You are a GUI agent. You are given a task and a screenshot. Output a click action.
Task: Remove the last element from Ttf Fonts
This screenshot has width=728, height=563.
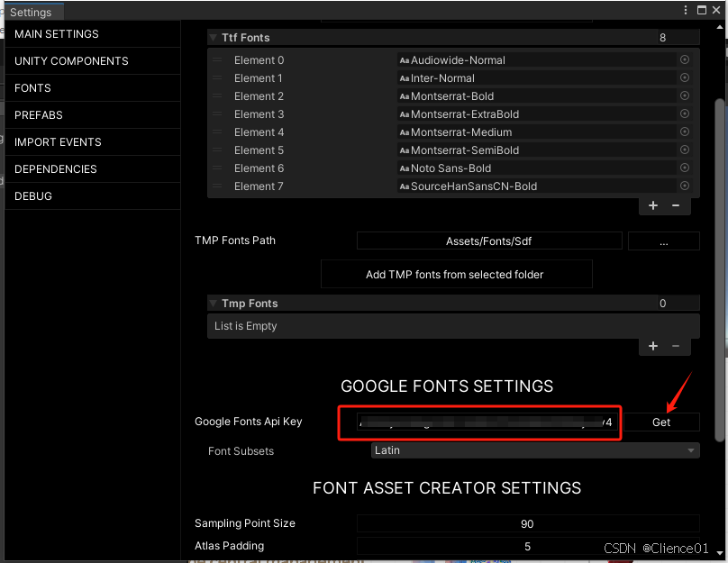pos(676,205)
